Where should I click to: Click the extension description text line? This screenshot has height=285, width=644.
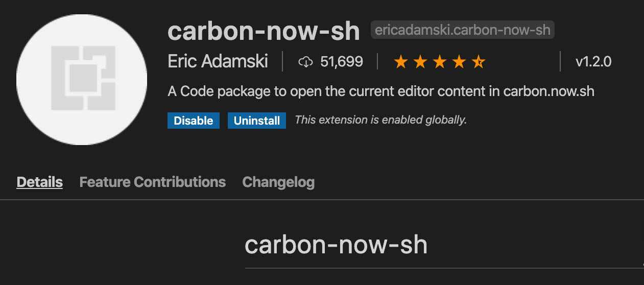pyautogui.click(x=380, y=92)
